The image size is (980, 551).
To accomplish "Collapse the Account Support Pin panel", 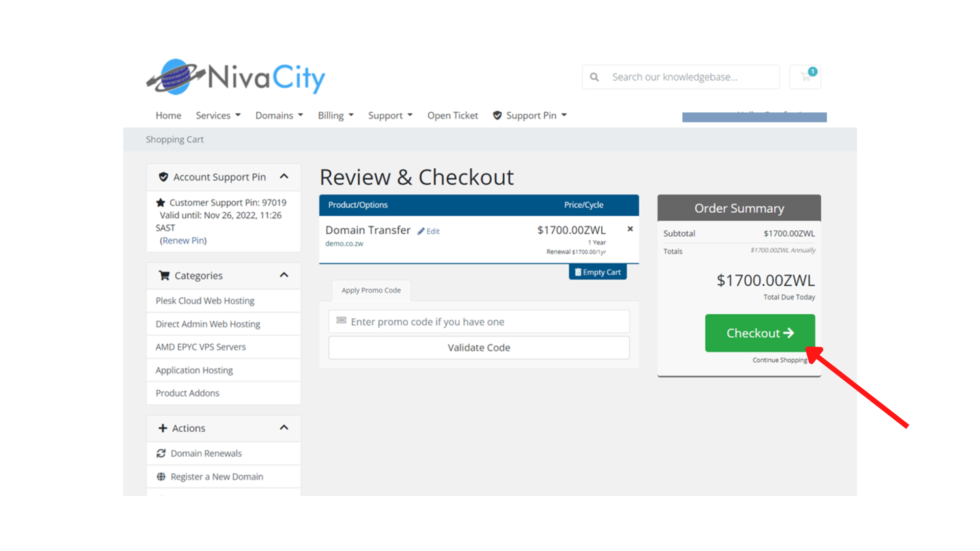I will [x=284, y=177].
